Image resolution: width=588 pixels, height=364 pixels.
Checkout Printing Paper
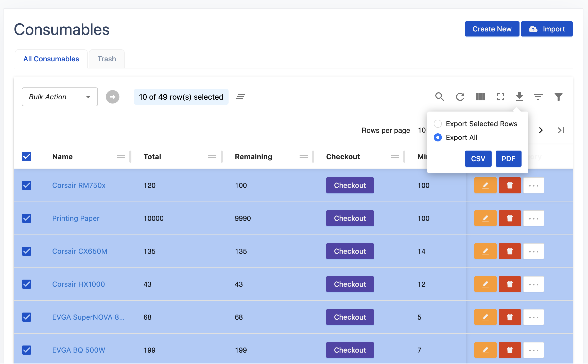(x=350, y=218)
